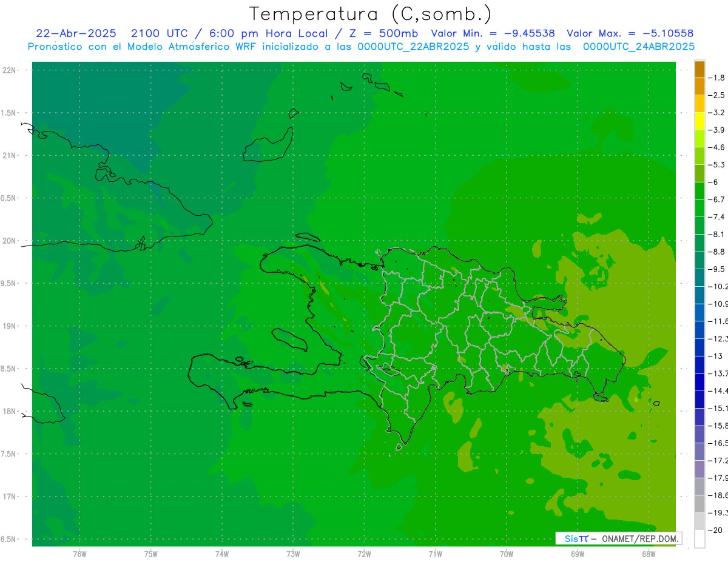The image size is (728, 562).
Task: Click the "68W" longitude label
Action: [648, 554]
